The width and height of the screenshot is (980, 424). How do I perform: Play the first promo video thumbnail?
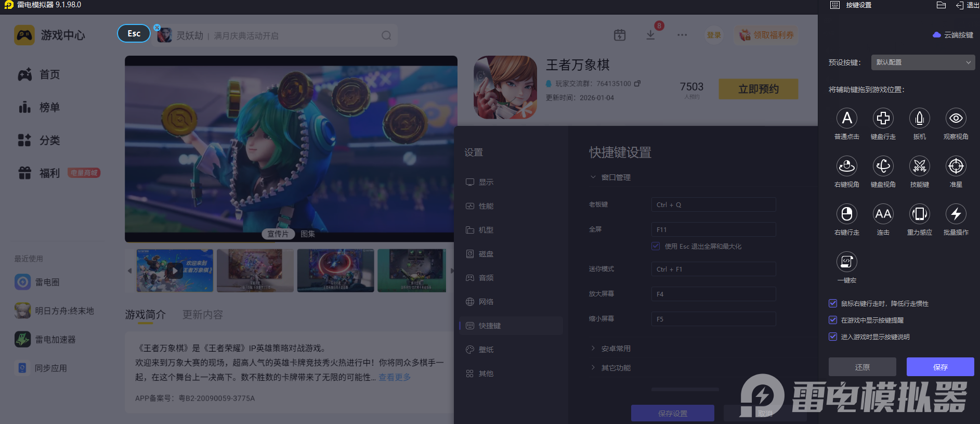click(x=175, y=271)
